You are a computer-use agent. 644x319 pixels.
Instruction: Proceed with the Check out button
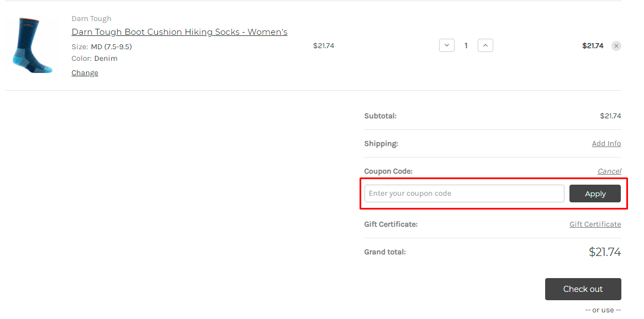point(583,289)
